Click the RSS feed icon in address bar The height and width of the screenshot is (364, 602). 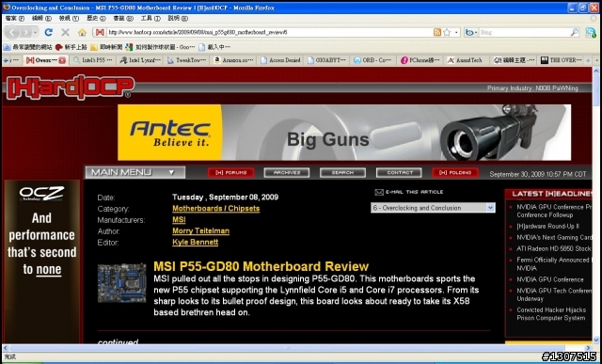pyautogui.click(x=436, y=32)
